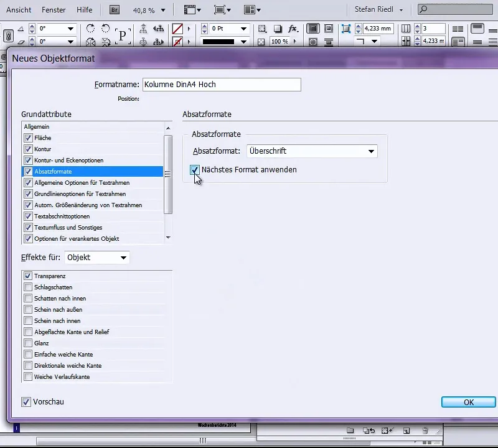This screenshot has width=498, height=448.
Task: Click trash icon in bottom panel
Action: tap(425, 431)
